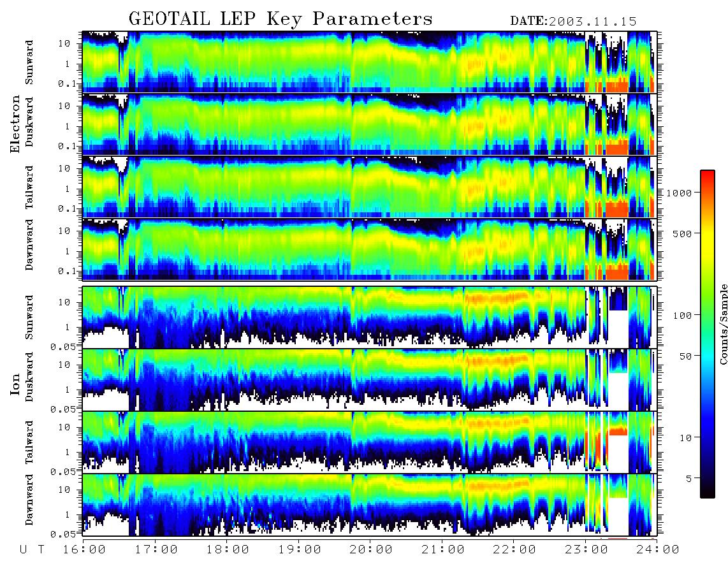Image resolution: width=728 pixels, height=561 pixels.
Task: Click the Electron Tailward spectrogram panel
Action: pyautogui.click(x=369, y=187)
